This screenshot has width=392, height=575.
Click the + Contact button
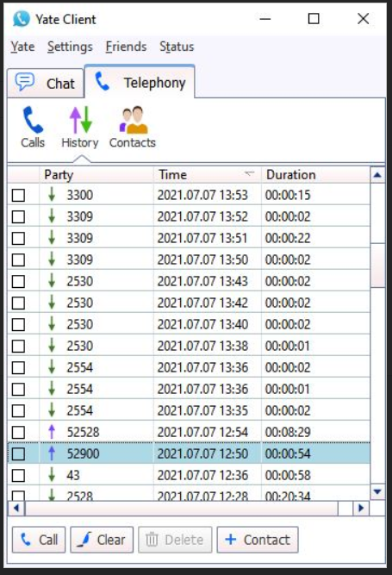pos(258,540)
